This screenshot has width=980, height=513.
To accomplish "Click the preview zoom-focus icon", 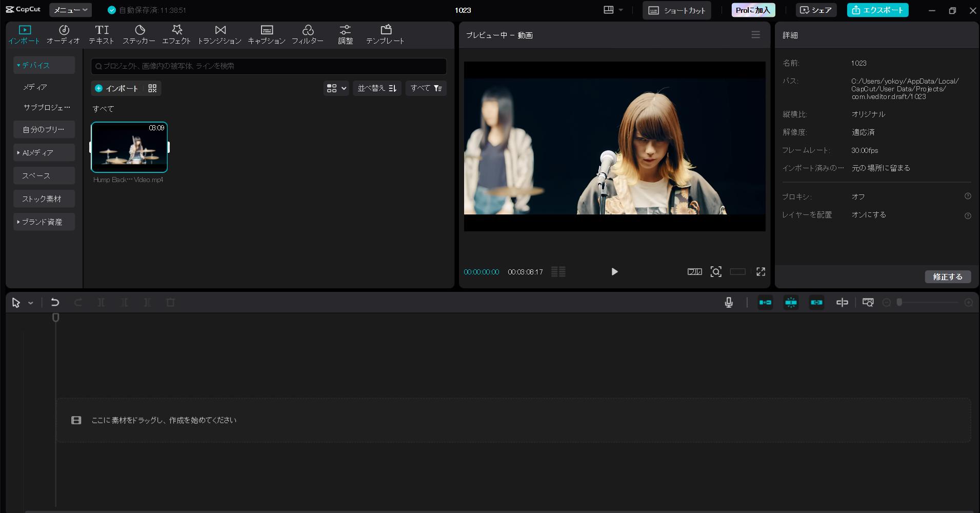I will coord(716,271).
